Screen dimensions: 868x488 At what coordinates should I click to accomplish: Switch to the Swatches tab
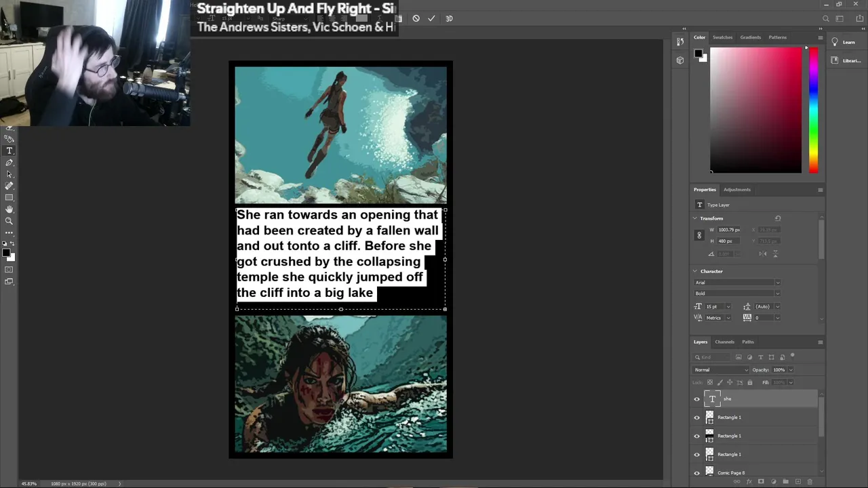coord(722,37)
